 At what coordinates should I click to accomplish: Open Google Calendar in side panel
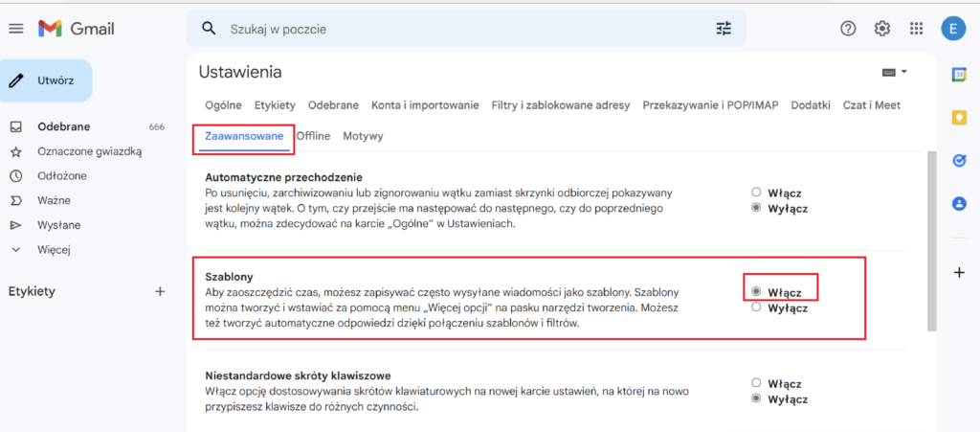pyautogui.click(x=959, y=74)
